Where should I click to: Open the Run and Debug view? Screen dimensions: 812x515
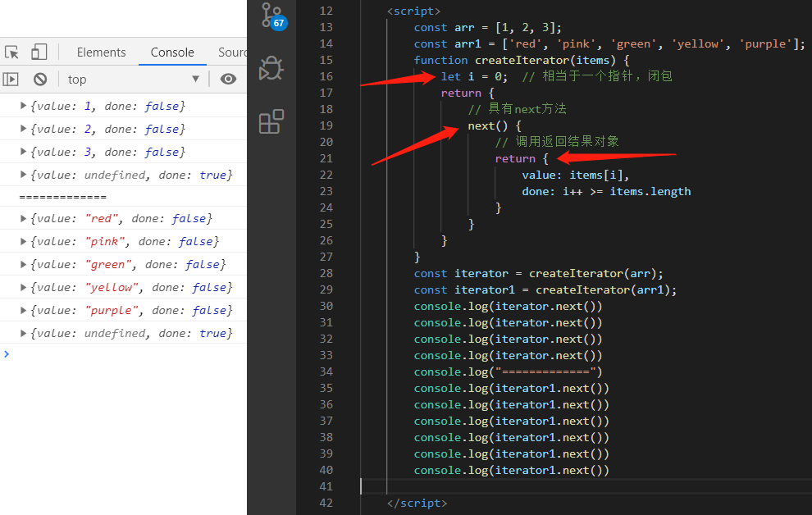(x=271, y=68)
